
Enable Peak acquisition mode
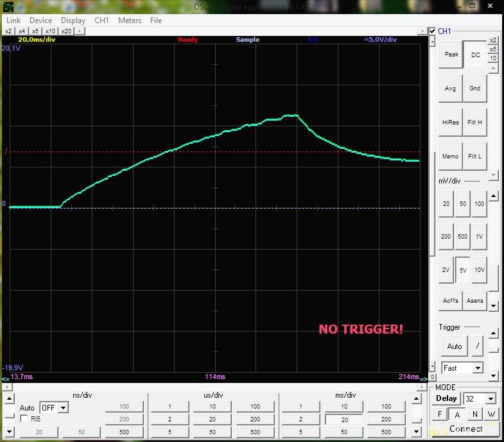click(451, 55)
